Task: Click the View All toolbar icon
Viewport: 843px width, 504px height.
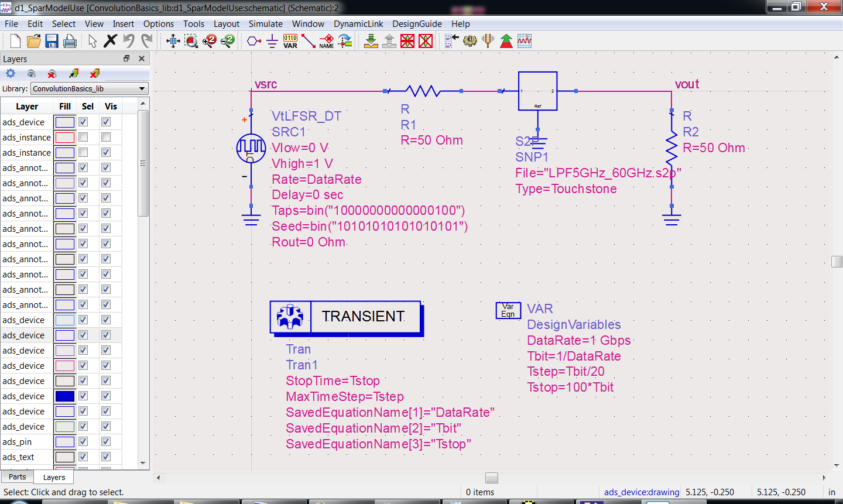Action: click(173, 41)
